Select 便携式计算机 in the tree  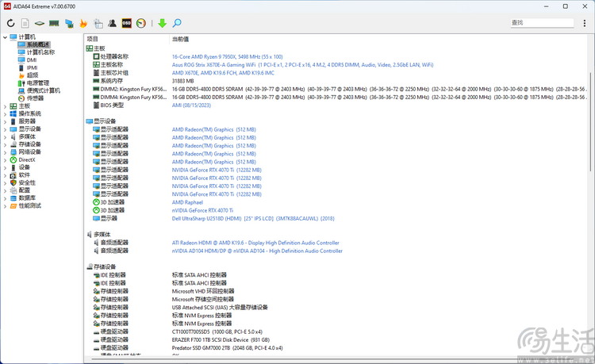point(44,90)
